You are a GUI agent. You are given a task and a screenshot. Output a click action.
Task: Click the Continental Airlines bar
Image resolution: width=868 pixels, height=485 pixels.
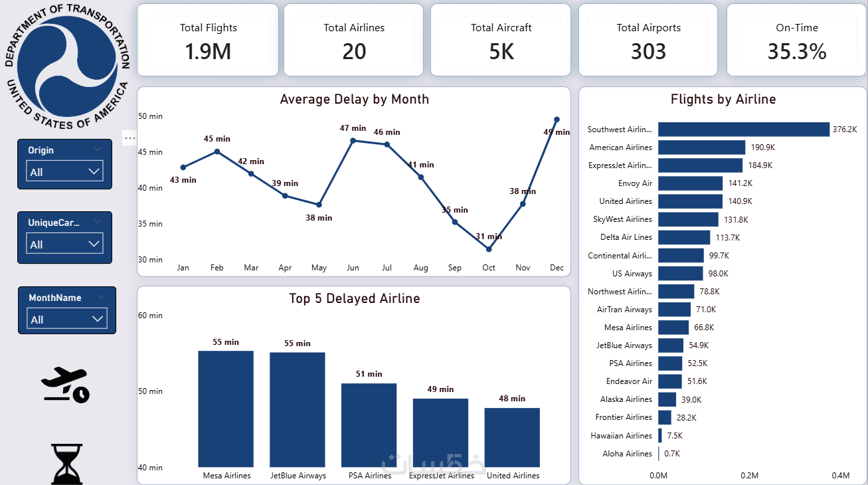(x=681, y=256)
